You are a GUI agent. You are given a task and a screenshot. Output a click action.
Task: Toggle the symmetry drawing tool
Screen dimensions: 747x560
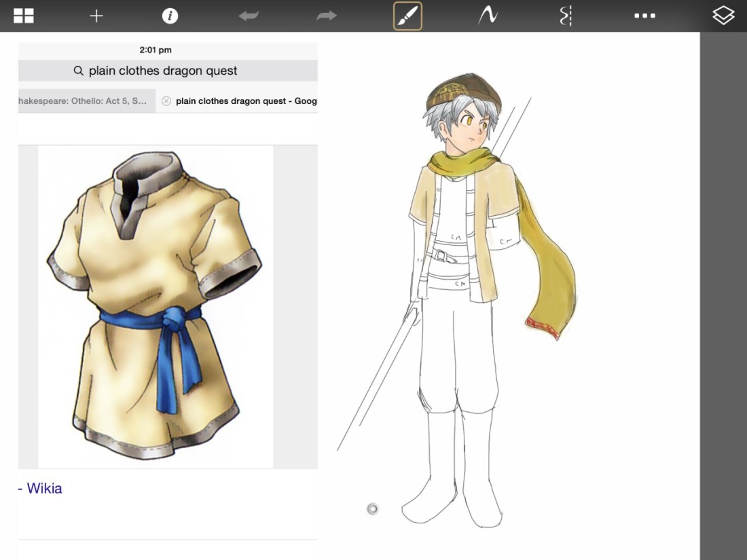[566, 16]
